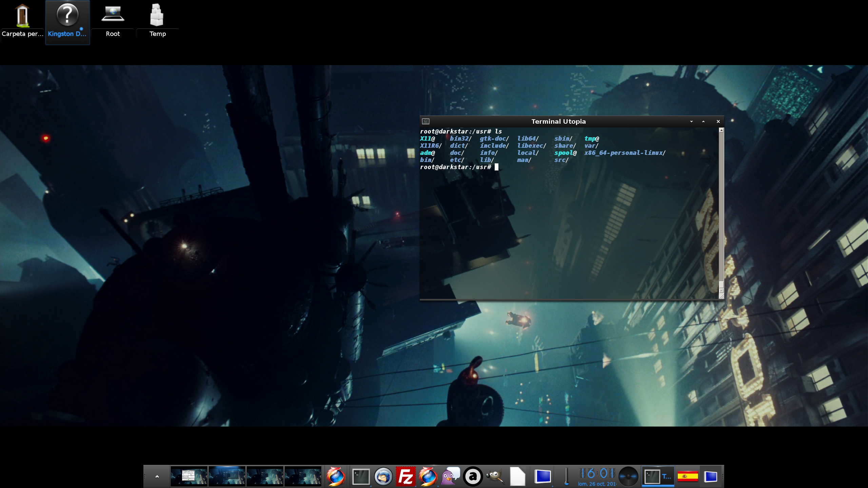Select the Terminal Utopia taskbar entry
This screenshot has height=488, width=868.
pyautogui.click(x=658, y=476)
